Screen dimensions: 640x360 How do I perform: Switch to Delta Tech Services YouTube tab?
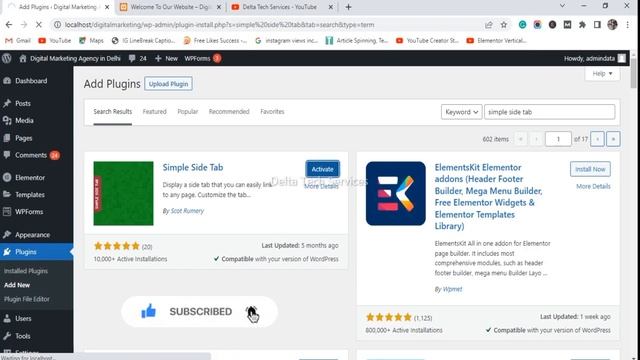282,7
